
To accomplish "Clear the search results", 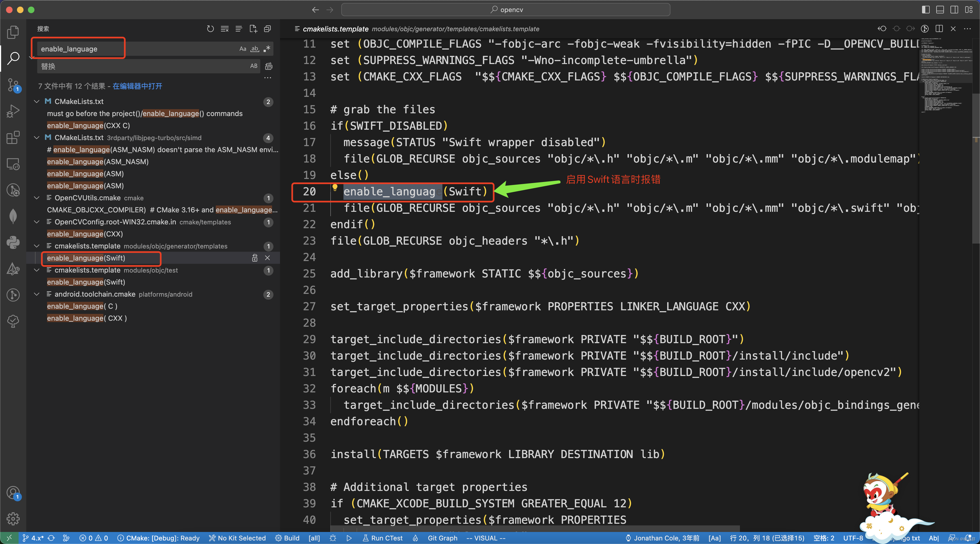I will [x=224, y=29].
